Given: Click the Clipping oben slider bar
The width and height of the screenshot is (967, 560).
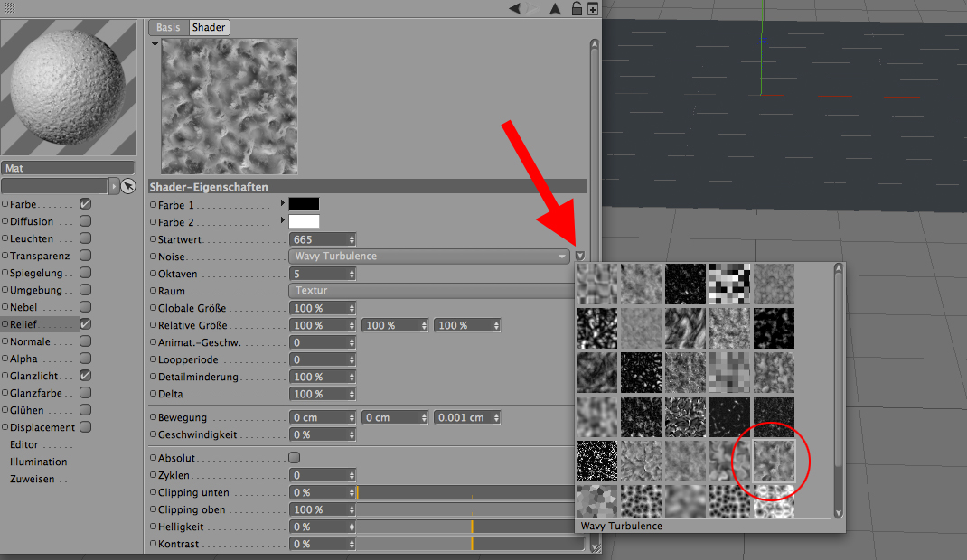Looking at the screenshot, I should pos(465,510).
